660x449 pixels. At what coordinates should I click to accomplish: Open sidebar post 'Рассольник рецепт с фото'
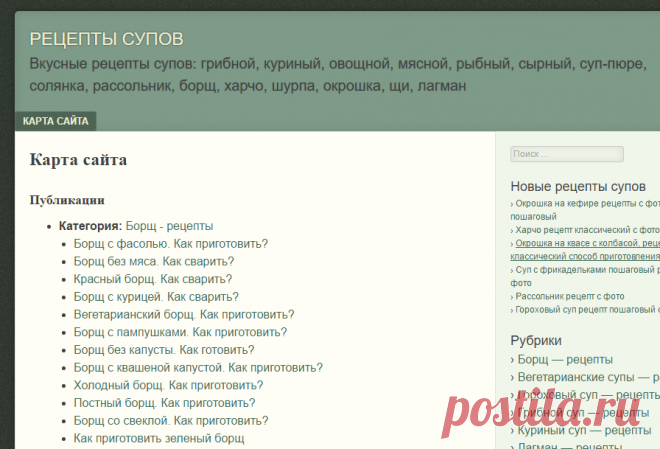570,297
